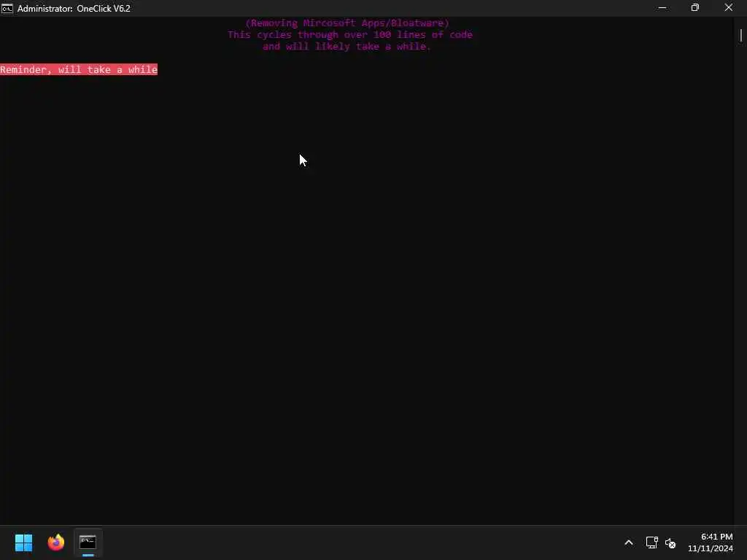Click the muted volume tray icon
The width and height of the screenshot is (747, 560).
pos(670,542)
